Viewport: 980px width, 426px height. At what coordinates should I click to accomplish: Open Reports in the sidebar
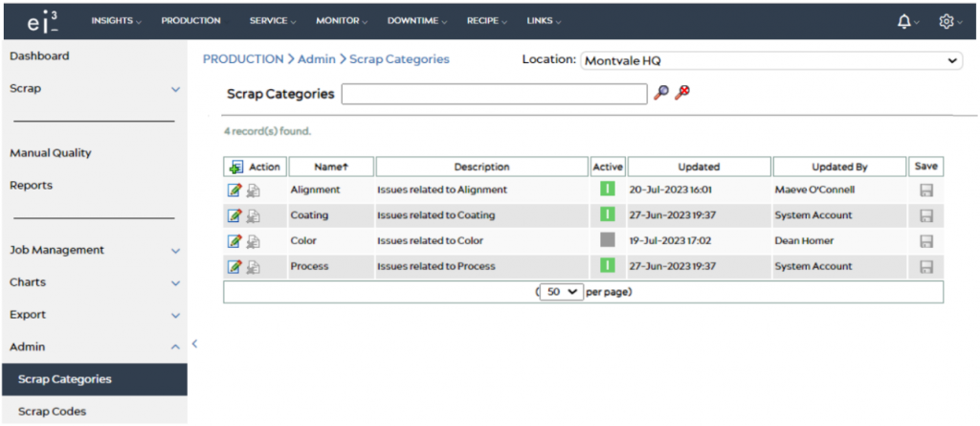coord(32,185)
